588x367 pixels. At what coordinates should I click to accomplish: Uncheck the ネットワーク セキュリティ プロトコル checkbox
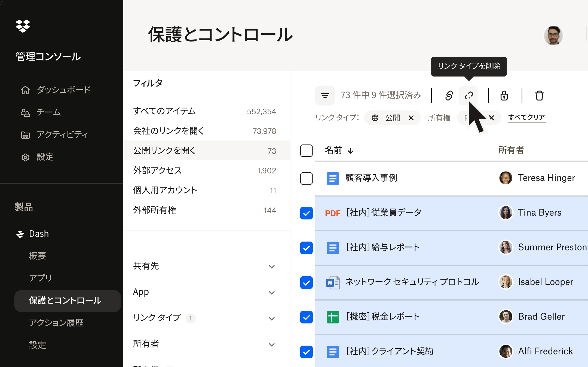click(306, 282)
